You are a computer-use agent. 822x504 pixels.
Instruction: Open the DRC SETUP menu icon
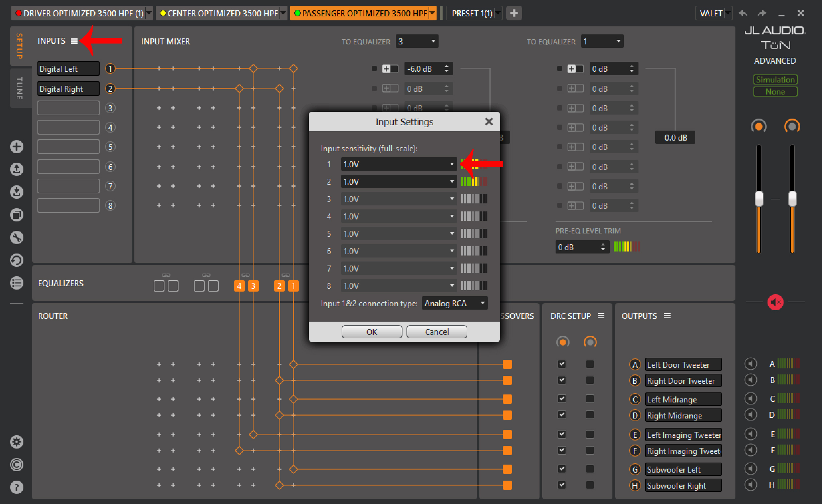coord(601,316)
